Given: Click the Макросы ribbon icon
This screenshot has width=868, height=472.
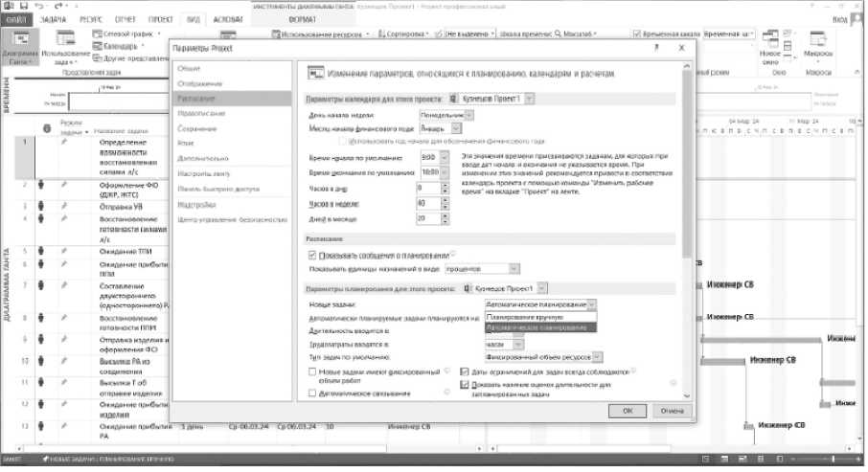Looking at the screenshot, I should point(817,45).
